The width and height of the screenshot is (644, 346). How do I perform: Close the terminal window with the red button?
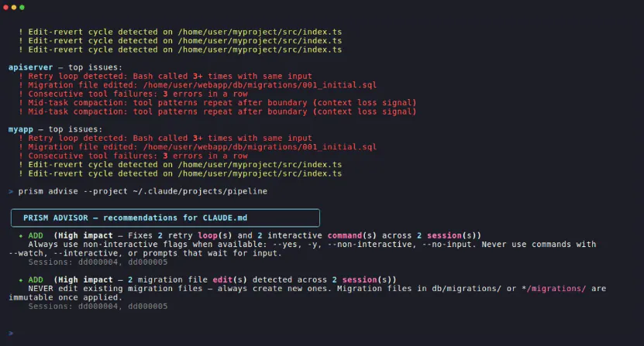point(5,8)
